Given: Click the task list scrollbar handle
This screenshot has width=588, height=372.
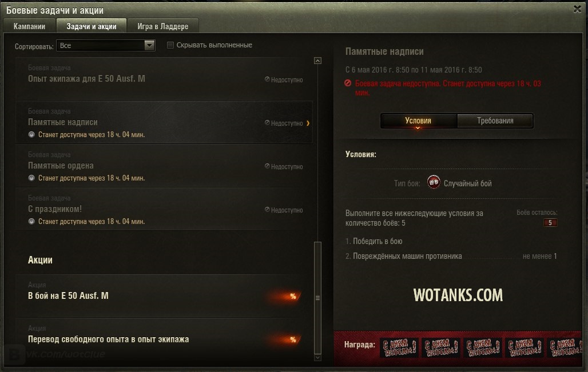Looking at the screenshot, I should point(317,298).
